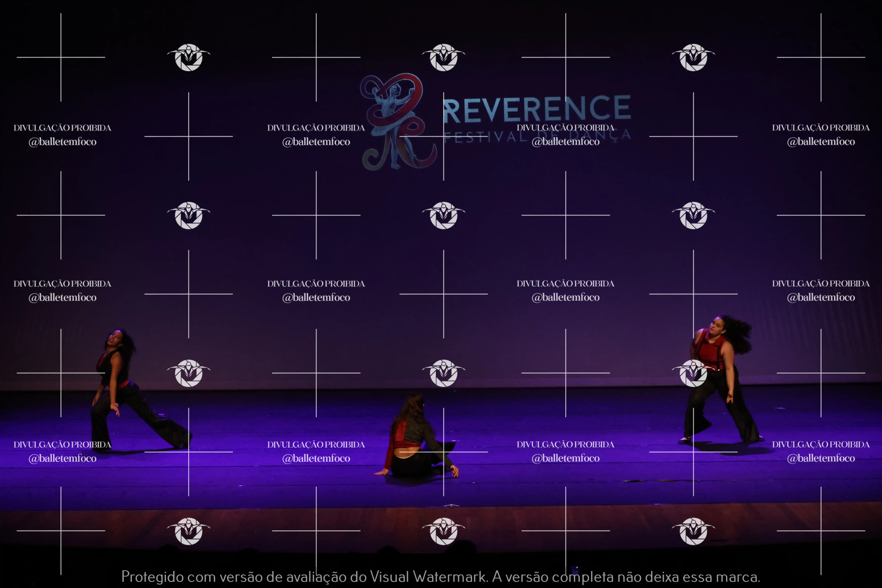Click the camera-shutter logo overlapping the right dancer
The width and height of the screenshot is (882, 588).
click(x=693, y=373)
